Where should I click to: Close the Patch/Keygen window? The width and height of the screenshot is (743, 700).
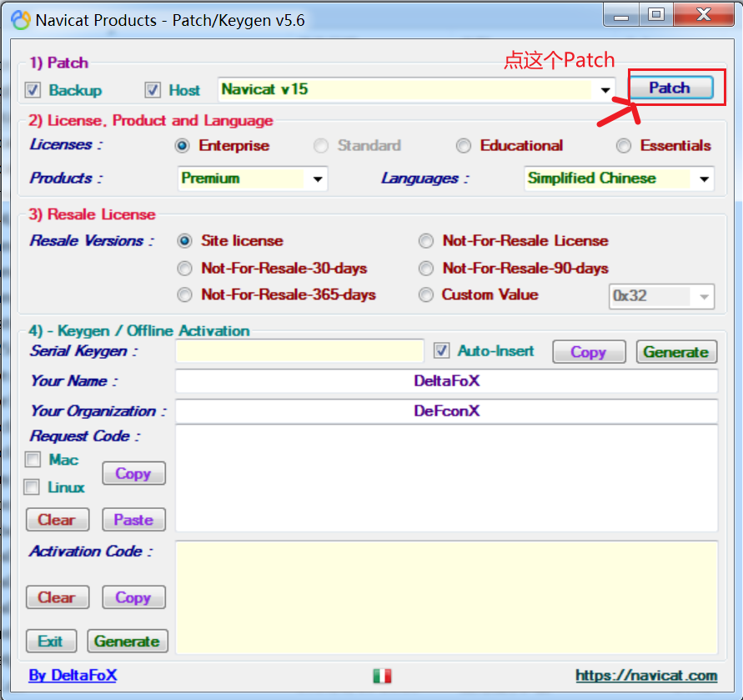[704, 15]
